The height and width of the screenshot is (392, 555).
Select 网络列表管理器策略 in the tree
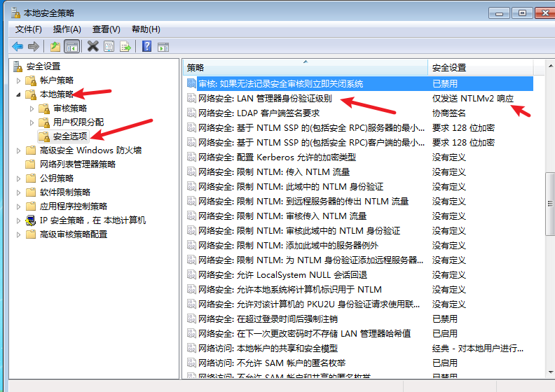[77, 164]
